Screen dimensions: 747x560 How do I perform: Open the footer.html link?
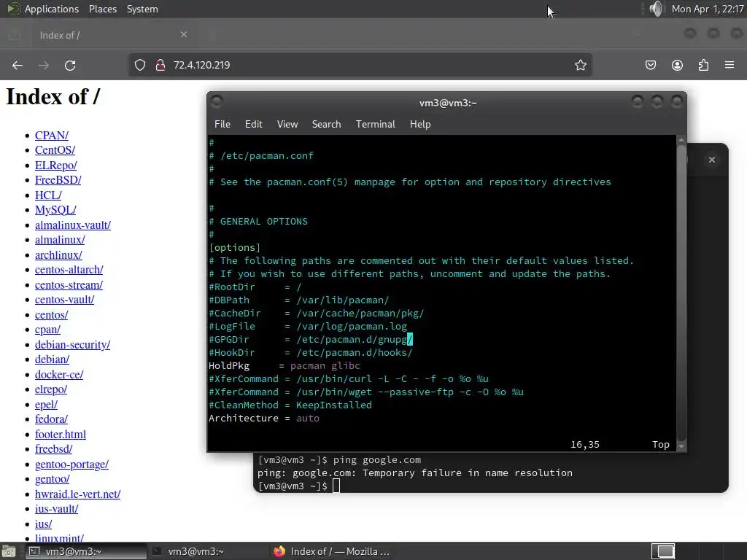[x=61, y=435]
